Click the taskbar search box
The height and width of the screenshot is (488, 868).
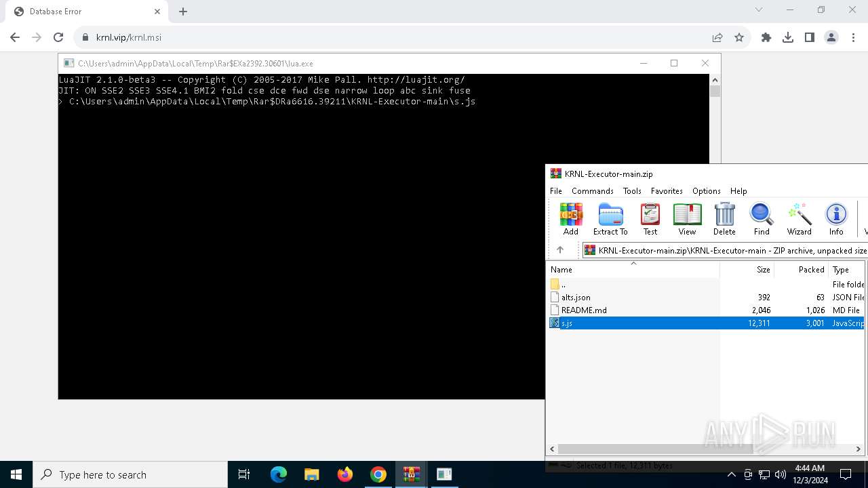coord(130,474)
